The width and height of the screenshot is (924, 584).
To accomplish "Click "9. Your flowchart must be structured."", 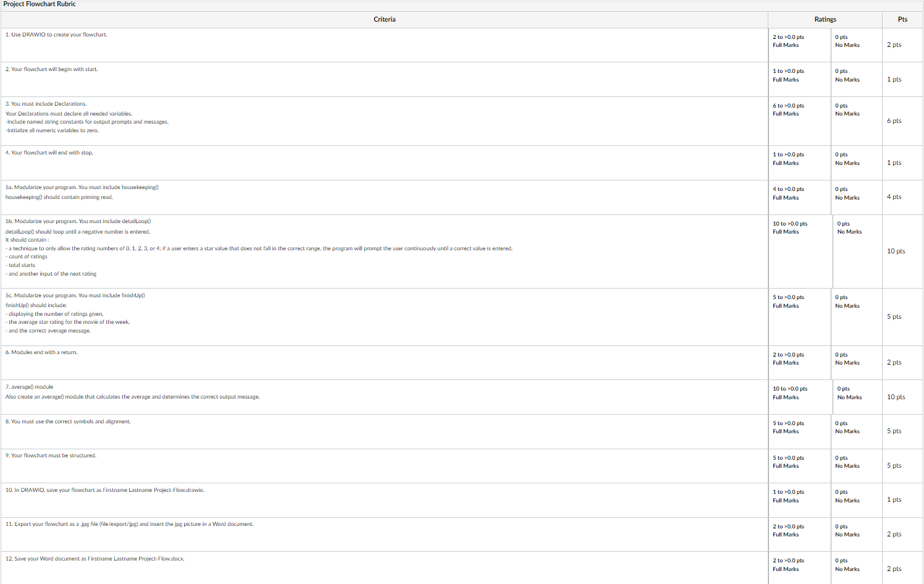I will (51, 455).
